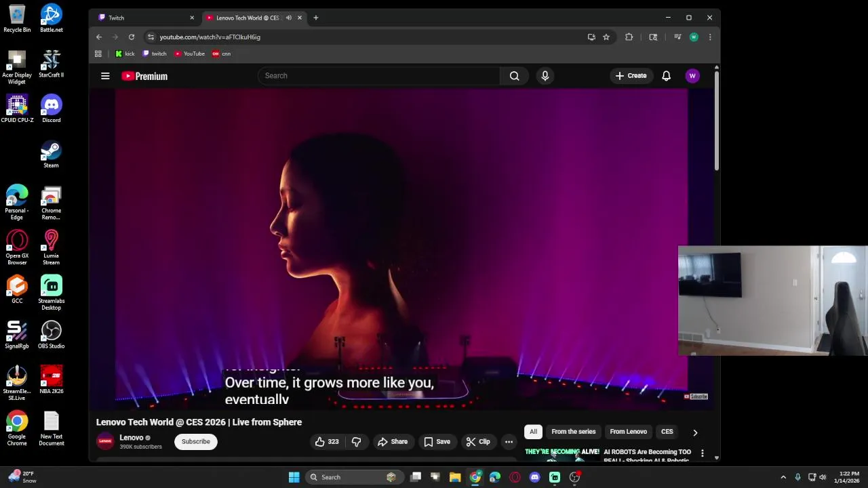Screen dimensions: 868x488
Task: Open Discord desktop shortcut
Action: click(51, 108)
